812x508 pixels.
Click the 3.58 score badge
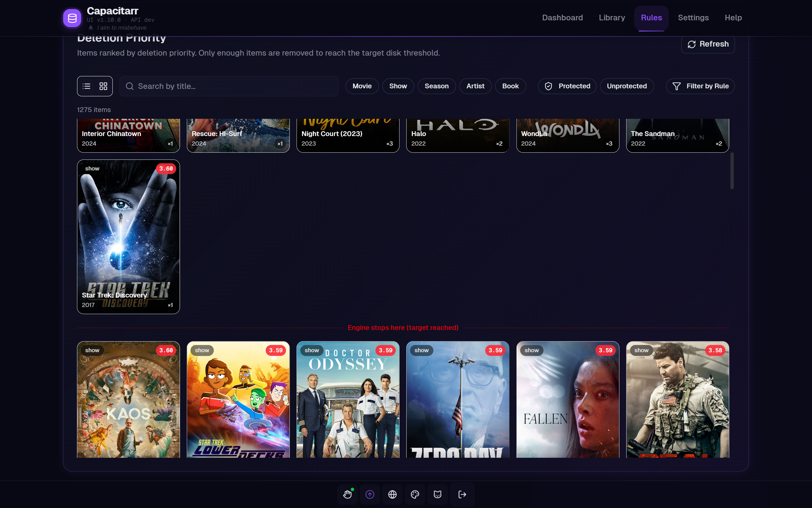coord(715,351)
